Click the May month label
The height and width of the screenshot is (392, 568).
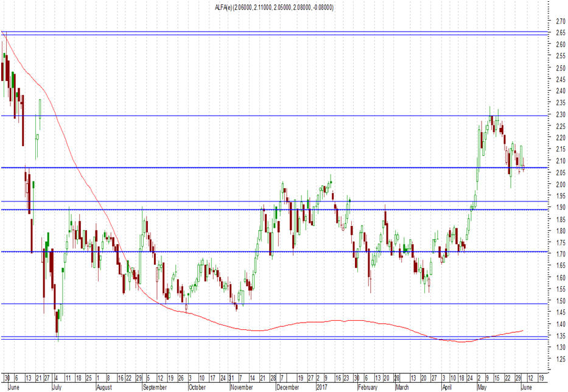[x=482, y=387]
